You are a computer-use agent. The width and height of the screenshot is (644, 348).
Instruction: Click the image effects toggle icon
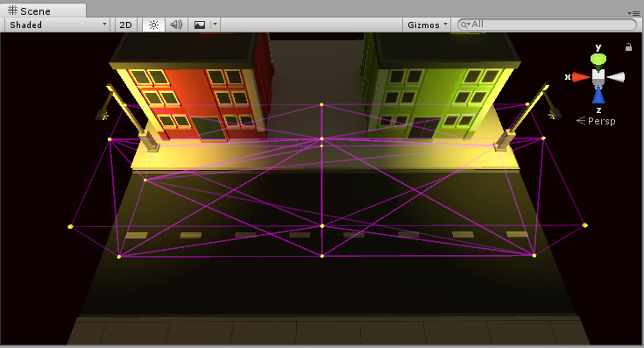click(x=200, y=25)
